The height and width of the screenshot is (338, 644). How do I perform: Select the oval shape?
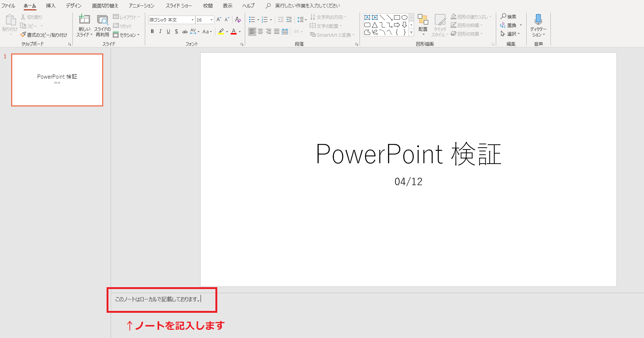[x=404, y=17]
